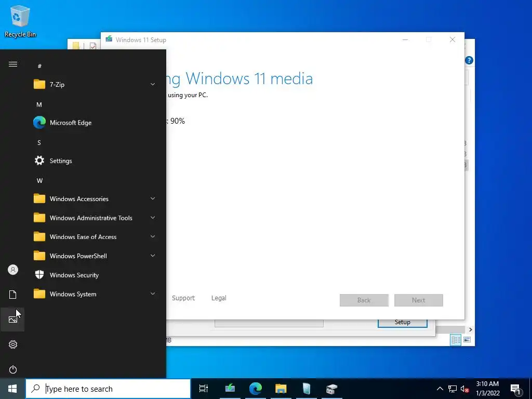Click the blue help icon in Explorer

pos(469,60)
